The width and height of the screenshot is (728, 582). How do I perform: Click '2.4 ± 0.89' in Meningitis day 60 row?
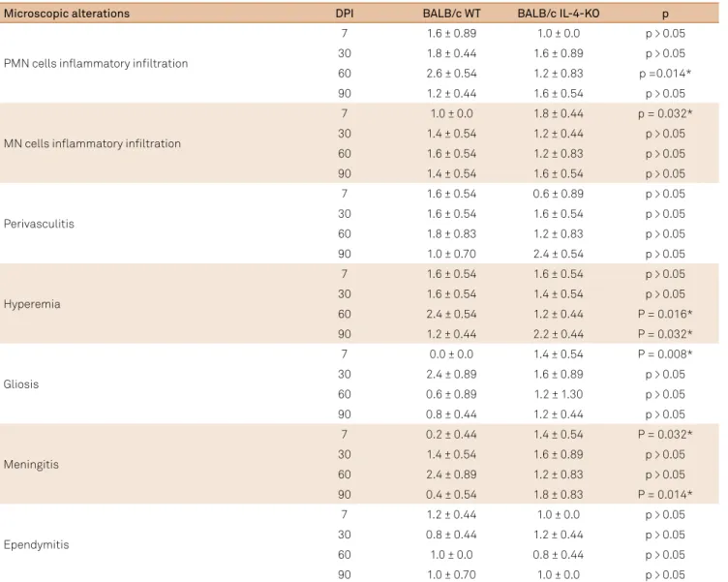point(451,475)
